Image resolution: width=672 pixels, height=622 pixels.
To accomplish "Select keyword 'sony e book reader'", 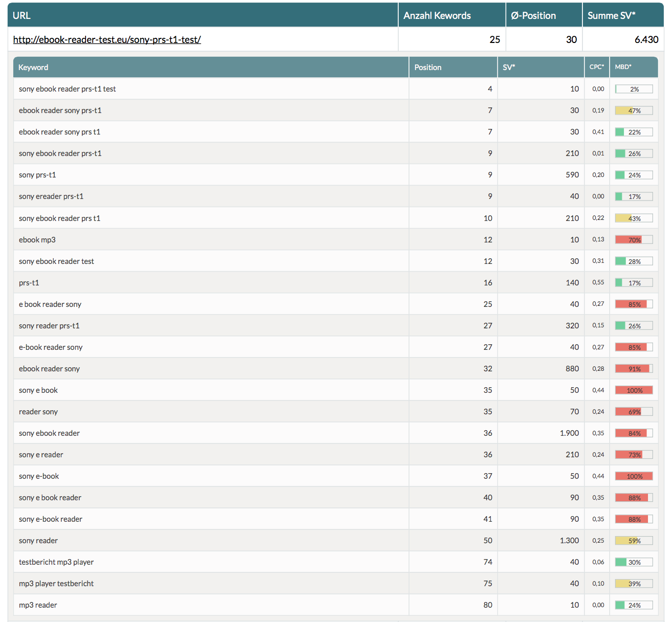I will pyautogui.click(x=50, y=497).
